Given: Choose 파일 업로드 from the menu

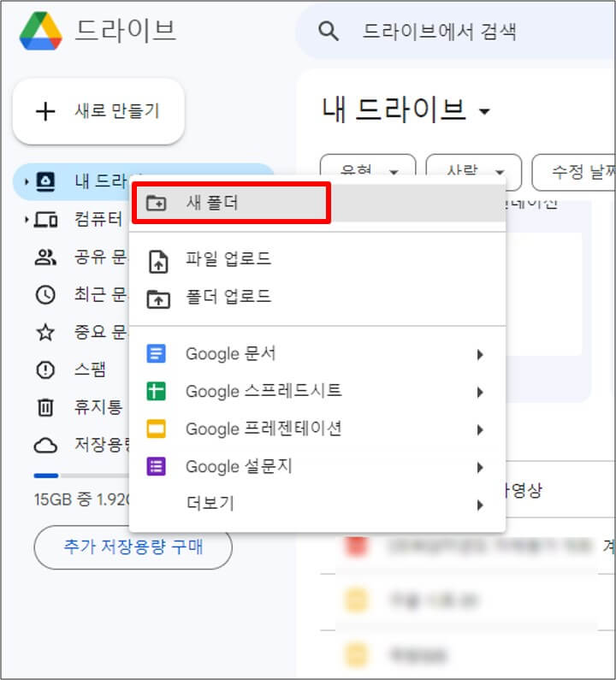Looking at the screenshot, I should pyautogui.click(x=317, y=259).
